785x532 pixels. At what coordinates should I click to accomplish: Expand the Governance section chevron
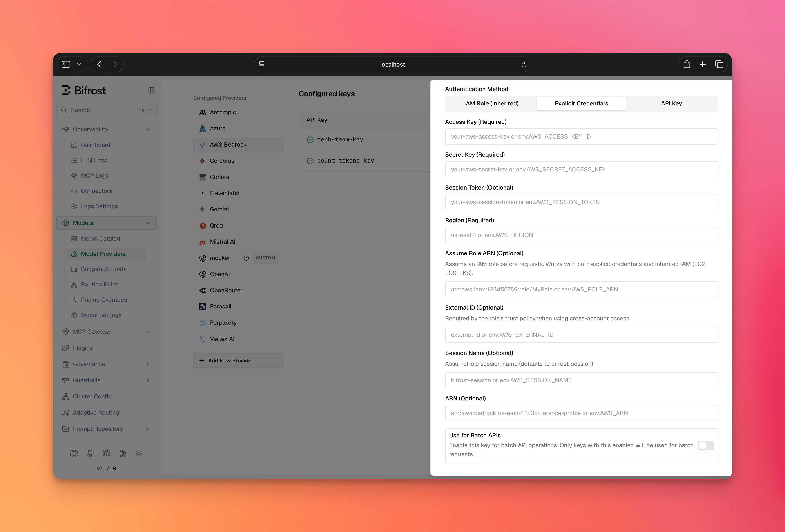pos(148,364)
